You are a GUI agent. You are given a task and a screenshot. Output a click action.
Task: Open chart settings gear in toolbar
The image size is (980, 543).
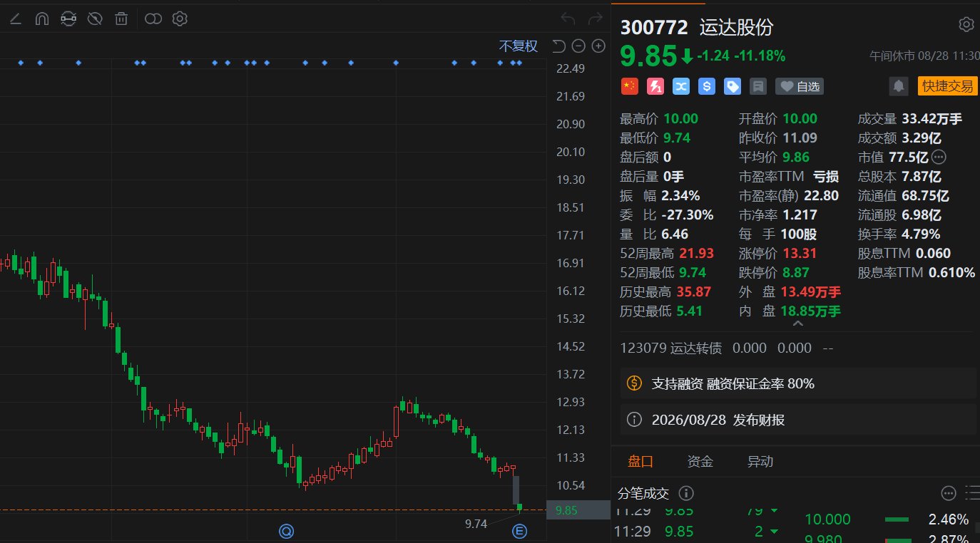tap(180, 19)
